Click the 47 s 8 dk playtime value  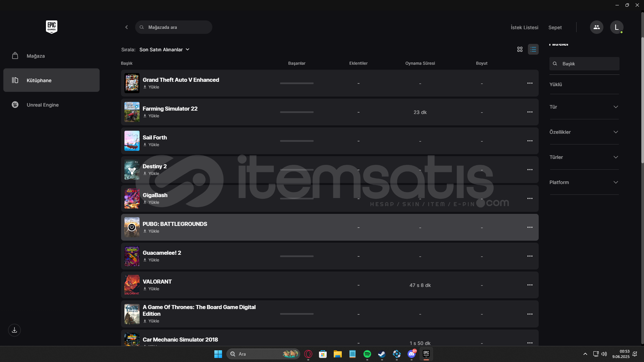pos(420,285)
